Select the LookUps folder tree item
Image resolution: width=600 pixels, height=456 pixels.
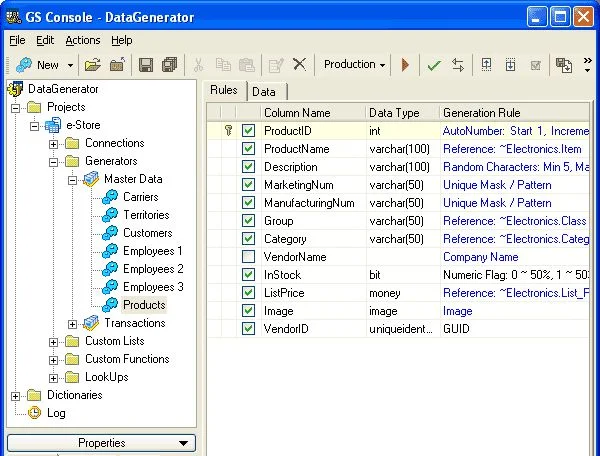tap(107, 377)
